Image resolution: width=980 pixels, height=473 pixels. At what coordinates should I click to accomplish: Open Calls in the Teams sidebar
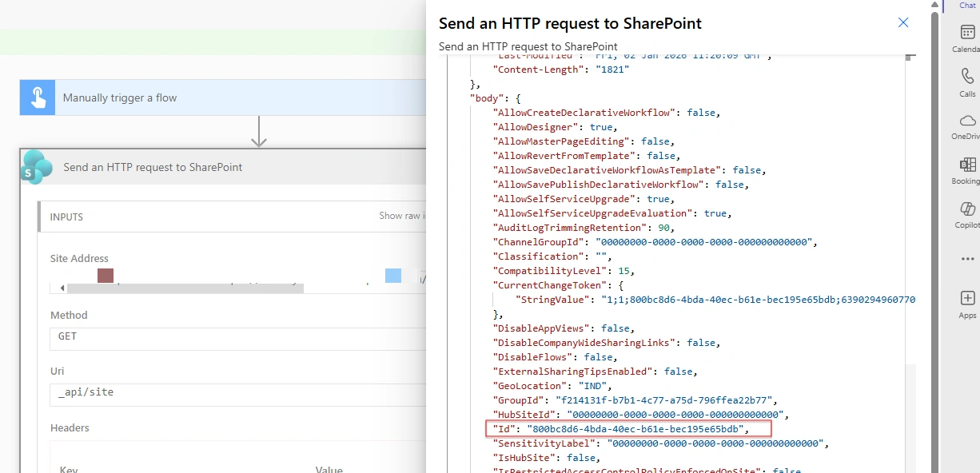[x=967, y=82]
